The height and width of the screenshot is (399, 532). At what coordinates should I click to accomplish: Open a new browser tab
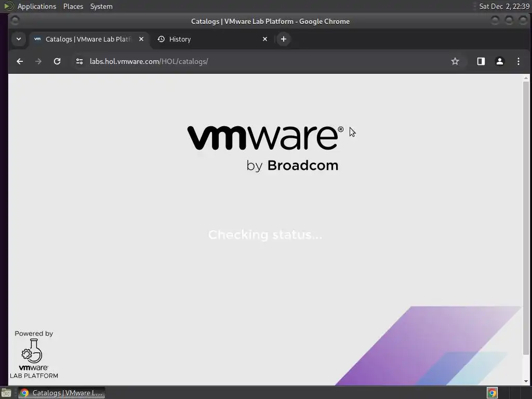[284, 39]
